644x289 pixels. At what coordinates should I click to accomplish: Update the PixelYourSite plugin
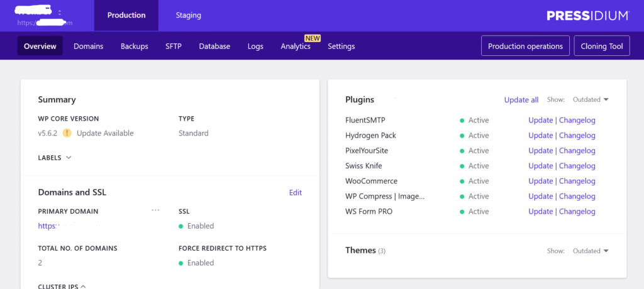point(540,151)
